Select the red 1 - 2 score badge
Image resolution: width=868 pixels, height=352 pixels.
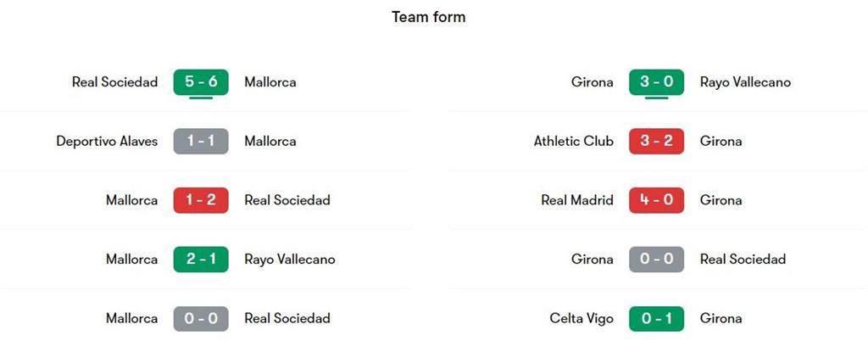[201, 200]
